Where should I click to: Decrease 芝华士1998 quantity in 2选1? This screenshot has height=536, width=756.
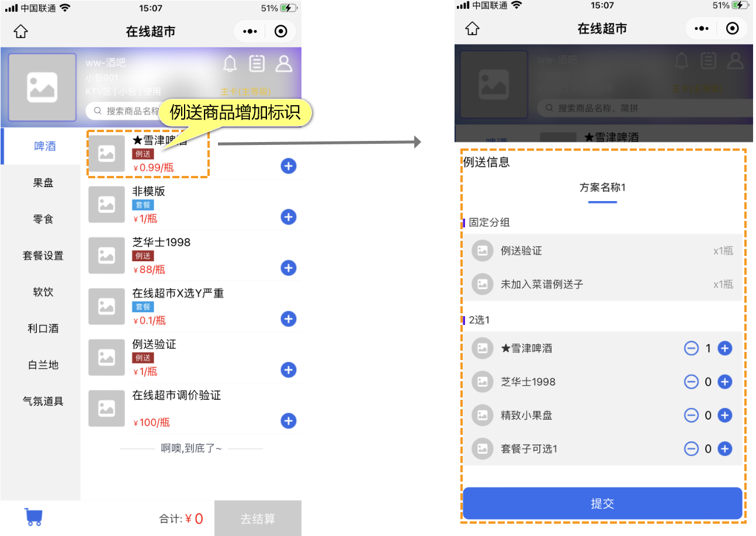tap(691, 382)
